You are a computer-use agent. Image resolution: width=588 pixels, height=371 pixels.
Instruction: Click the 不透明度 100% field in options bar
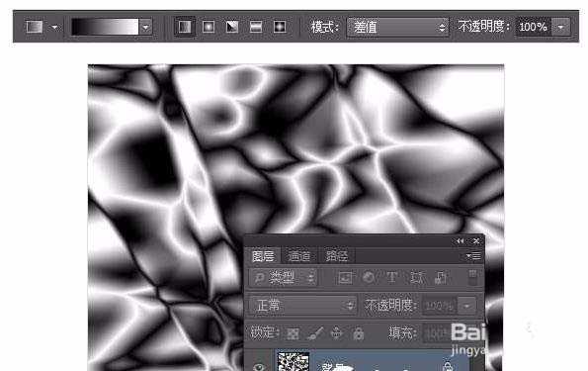coord(533,27)
